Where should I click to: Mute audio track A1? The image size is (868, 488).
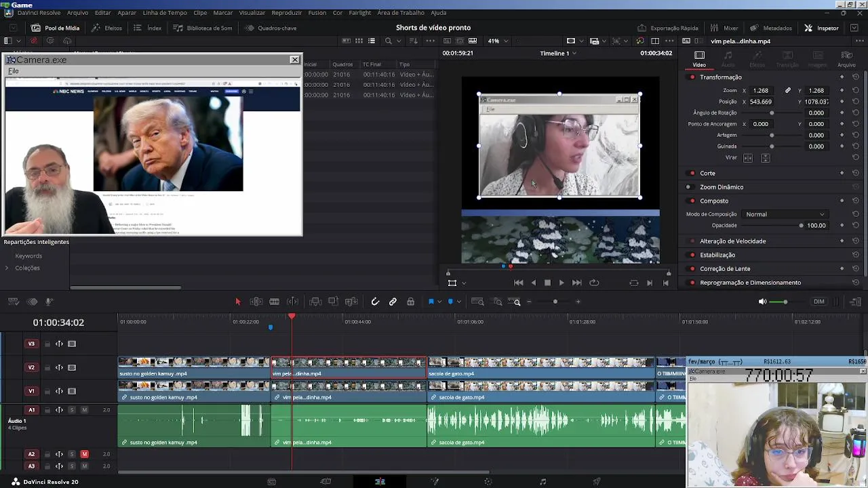pos(85,410)
